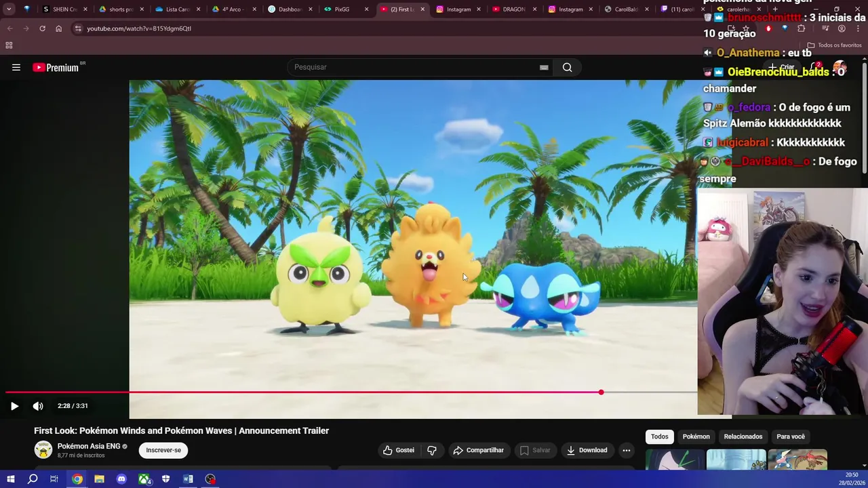Image resolution: width=868 pixels, height=488 pixels.
Task: Go back with browser back arrow
Action: [9, 28]
